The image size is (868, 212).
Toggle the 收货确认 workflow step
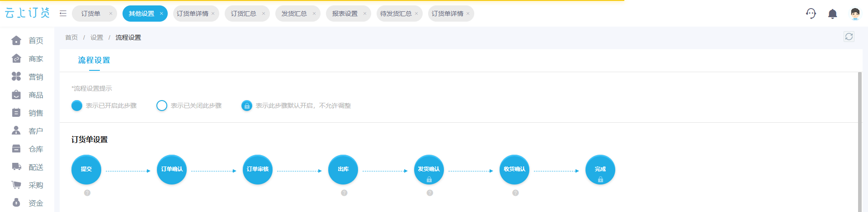514,170
